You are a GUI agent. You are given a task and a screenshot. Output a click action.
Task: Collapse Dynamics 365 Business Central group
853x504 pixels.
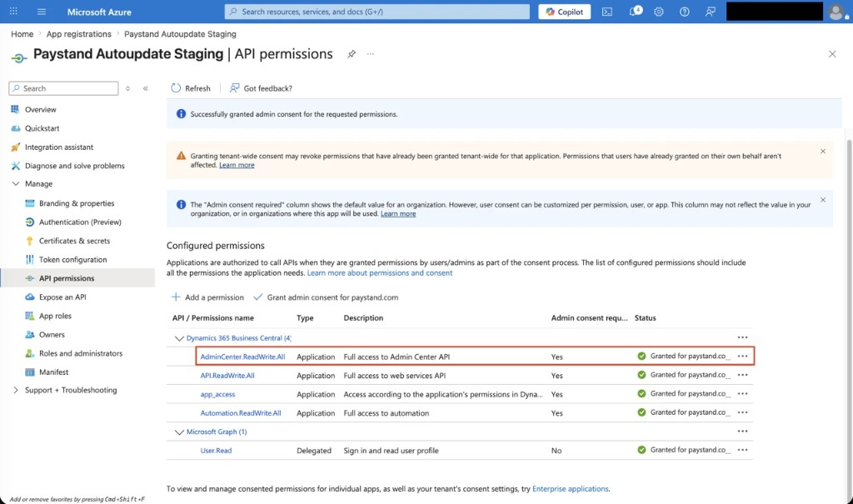point(179,338)
